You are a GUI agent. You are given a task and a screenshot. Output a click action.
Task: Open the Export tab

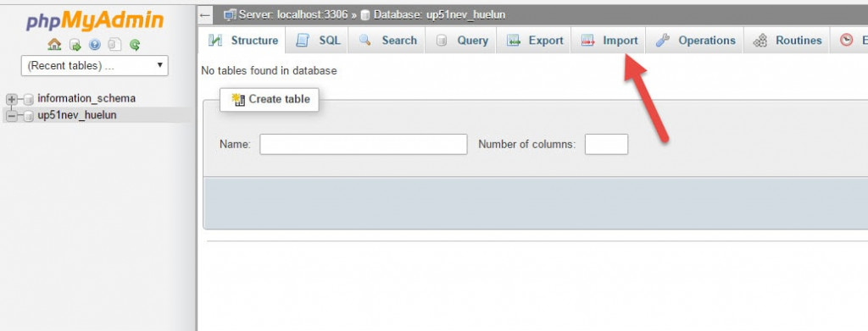[x=535, y=41]
